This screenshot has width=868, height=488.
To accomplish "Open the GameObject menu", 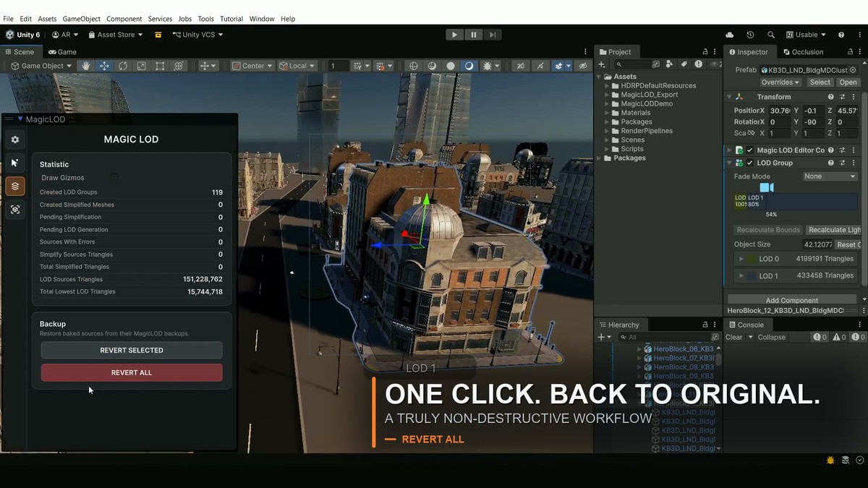I will (x=82, y=18).
